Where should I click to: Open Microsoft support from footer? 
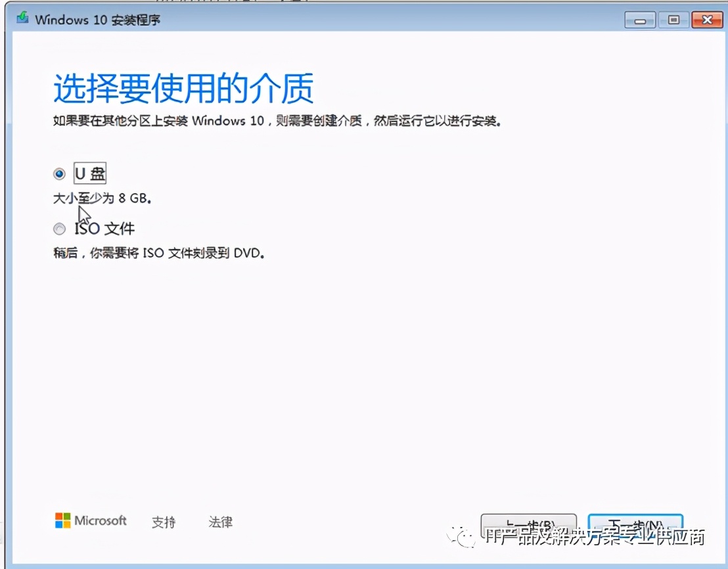163,521
